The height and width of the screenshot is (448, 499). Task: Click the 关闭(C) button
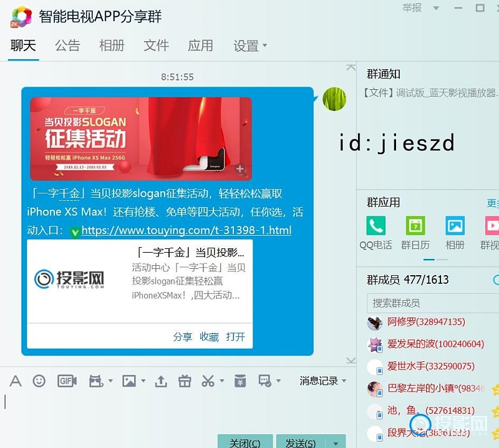(x=245, y=442)
